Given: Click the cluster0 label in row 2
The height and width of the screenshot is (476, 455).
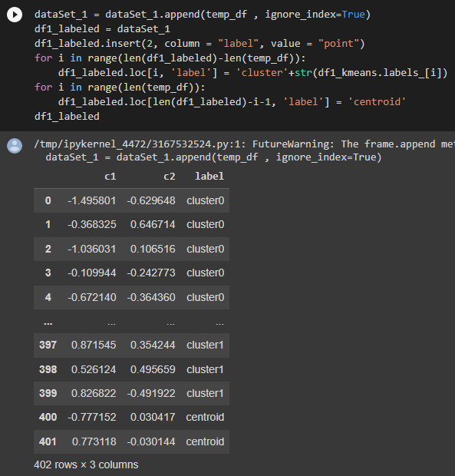Looking at the screenshot, I should 206,250.
